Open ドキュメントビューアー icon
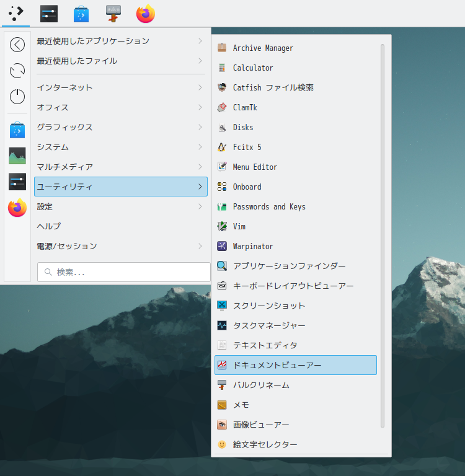This screenshot has width=465, height=476. (x=222, y=365)
